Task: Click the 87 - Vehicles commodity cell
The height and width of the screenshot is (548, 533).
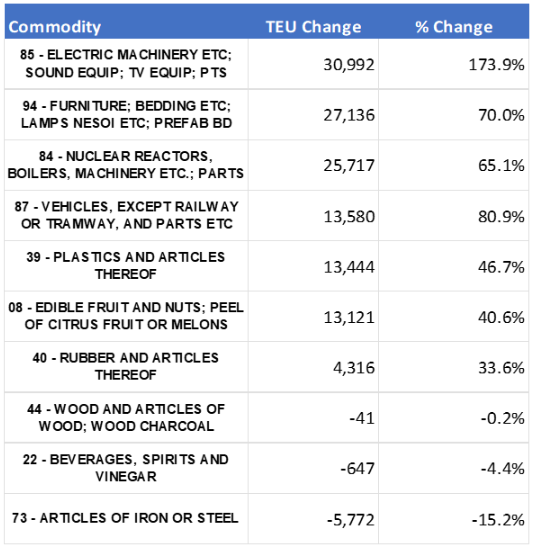Action: [x=126, y=215]
